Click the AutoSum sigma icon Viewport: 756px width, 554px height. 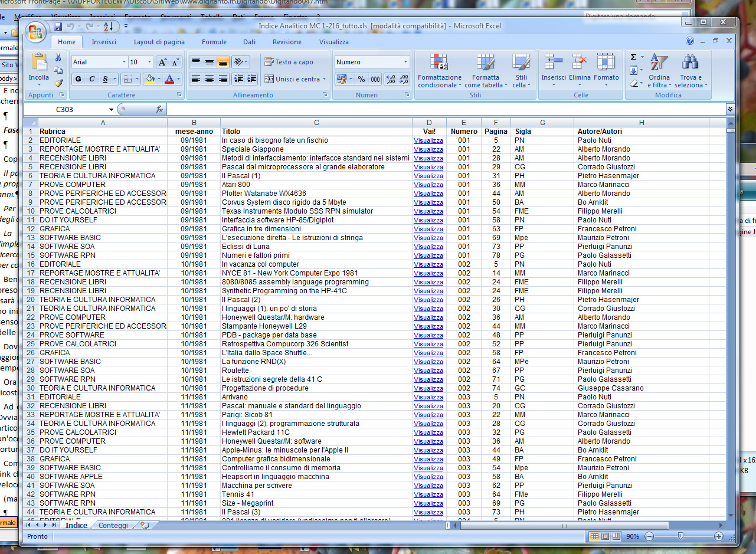click(x=634, y=57)
